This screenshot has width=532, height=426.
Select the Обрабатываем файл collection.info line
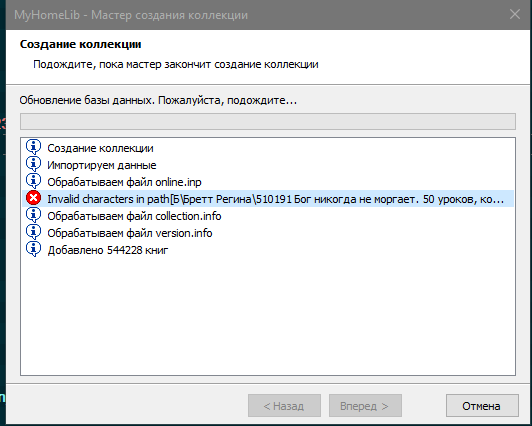tap(134, 216)
